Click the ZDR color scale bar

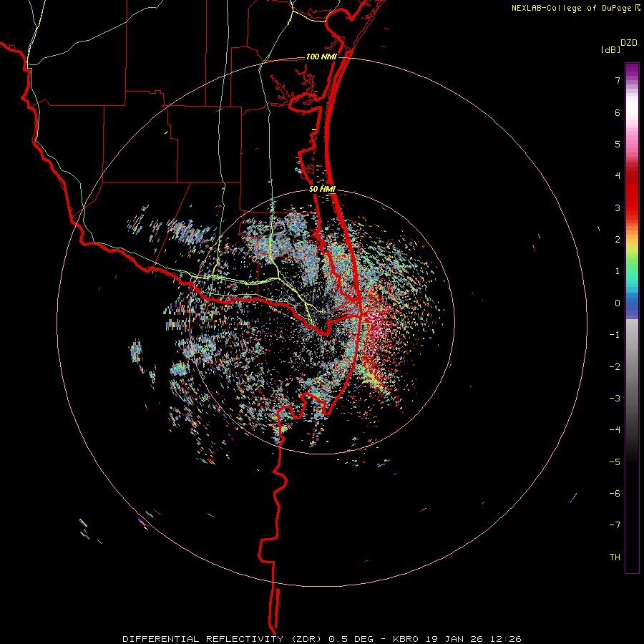point(632,318)
